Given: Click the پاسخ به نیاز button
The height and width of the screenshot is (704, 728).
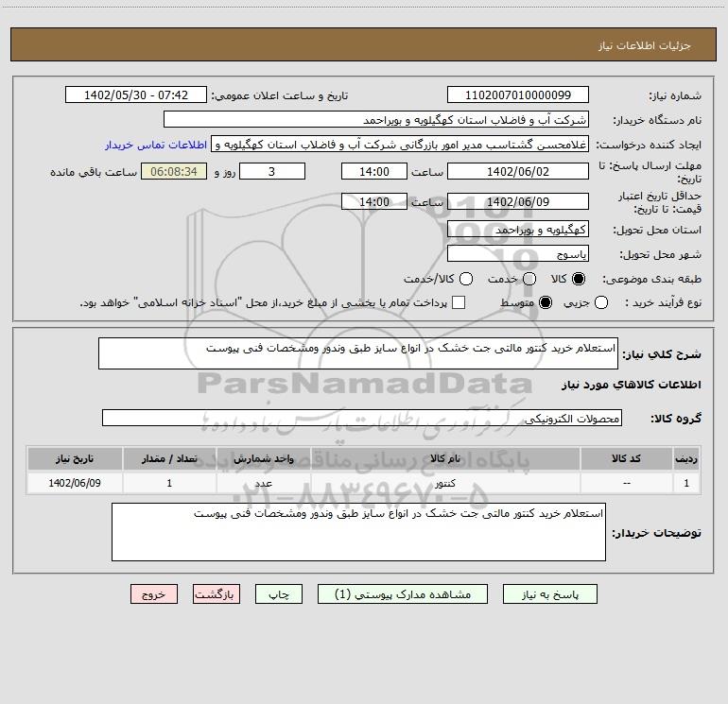Looking at the screenshot, I should pyautogui.click(x=550, y=594).
